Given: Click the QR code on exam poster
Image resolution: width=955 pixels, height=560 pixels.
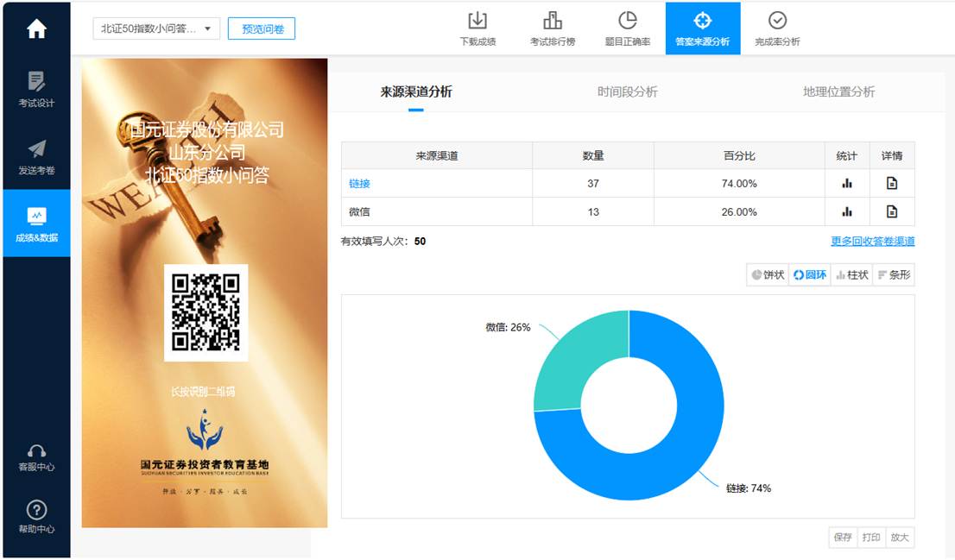Looking at the screenshot, I should [x=206, y=313].
